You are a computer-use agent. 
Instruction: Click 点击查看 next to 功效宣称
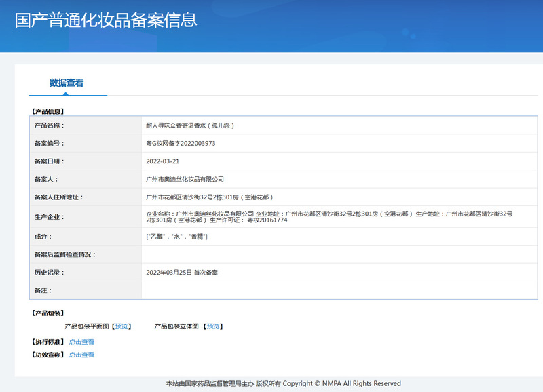tap(81, 355)
